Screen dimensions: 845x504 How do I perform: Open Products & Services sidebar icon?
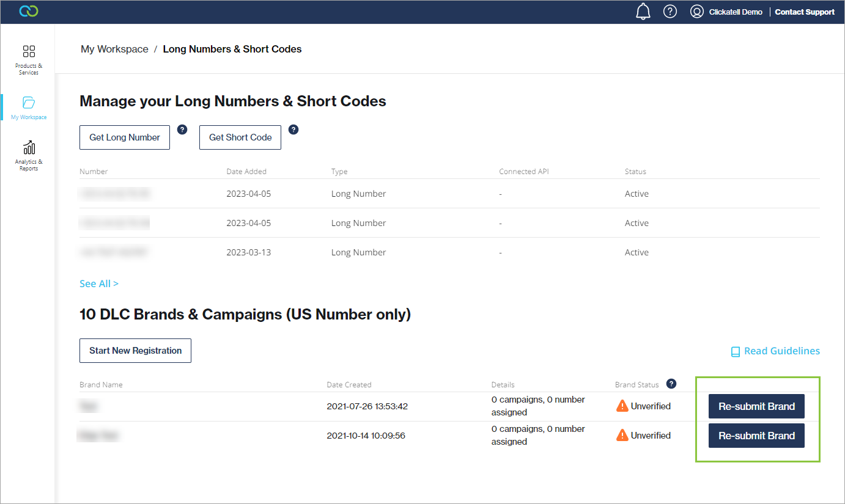(29, 51)
